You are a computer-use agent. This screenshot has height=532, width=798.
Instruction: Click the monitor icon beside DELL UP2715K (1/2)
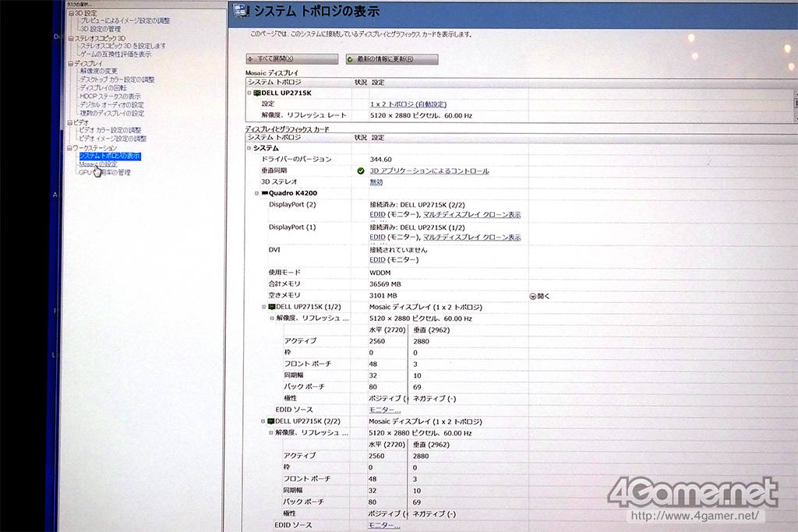(272, 307)
